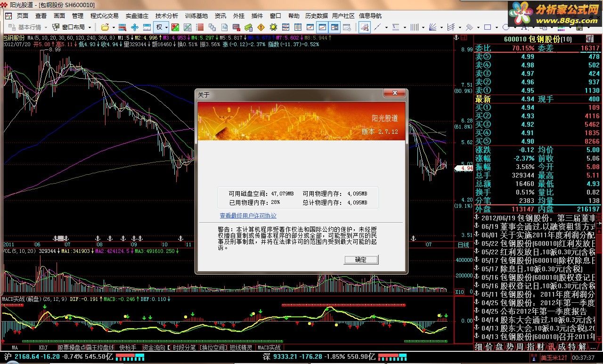This screenshot has width=603, height=364.
Task: Click the chart drawing pencil tool icon
Action: pyautogui.click(x=365, y=27)
